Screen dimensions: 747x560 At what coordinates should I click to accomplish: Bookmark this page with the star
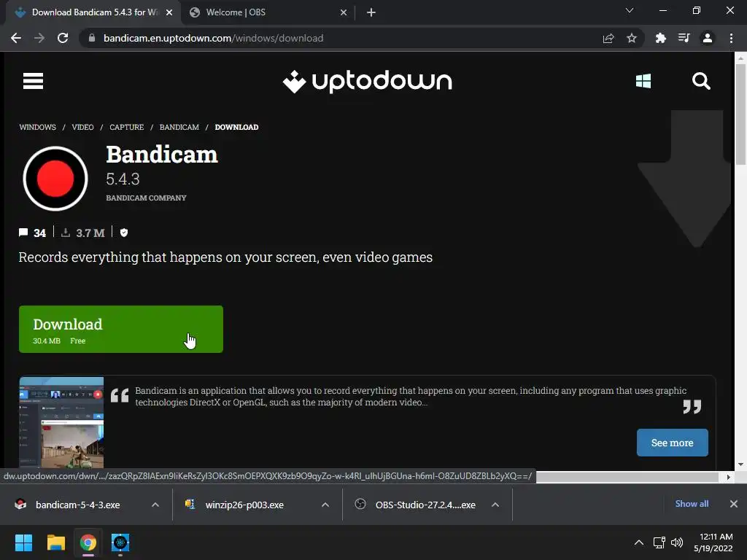point(632,38)
